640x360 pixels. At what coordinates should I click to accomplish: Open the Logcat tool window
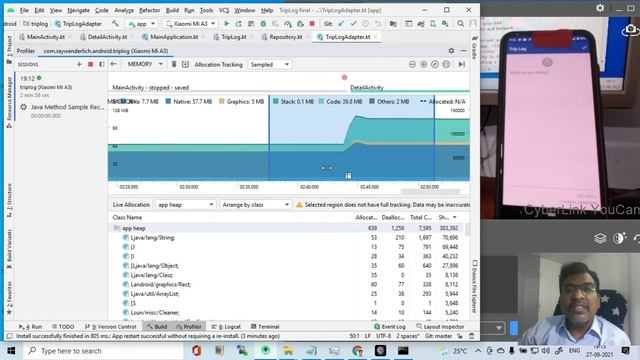point(227,327)
